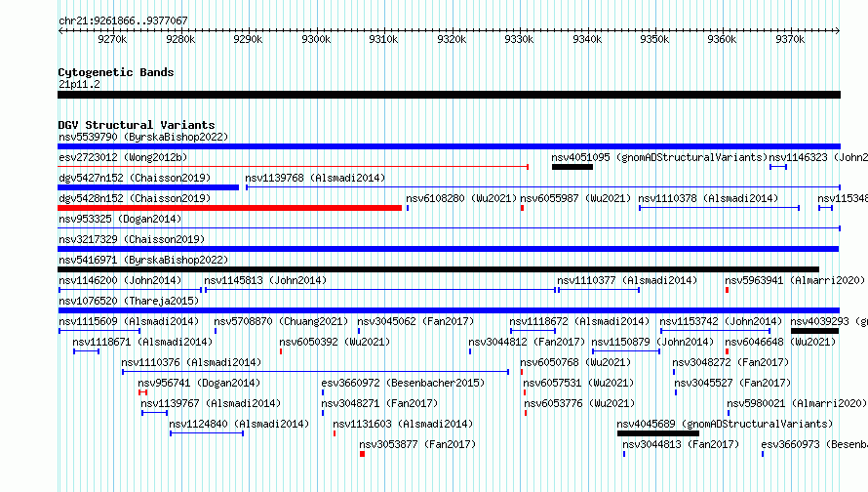Click the black nsv4051095 gnomAD variant bar
This screenshot has height=492, width=868.
point(572,167)
